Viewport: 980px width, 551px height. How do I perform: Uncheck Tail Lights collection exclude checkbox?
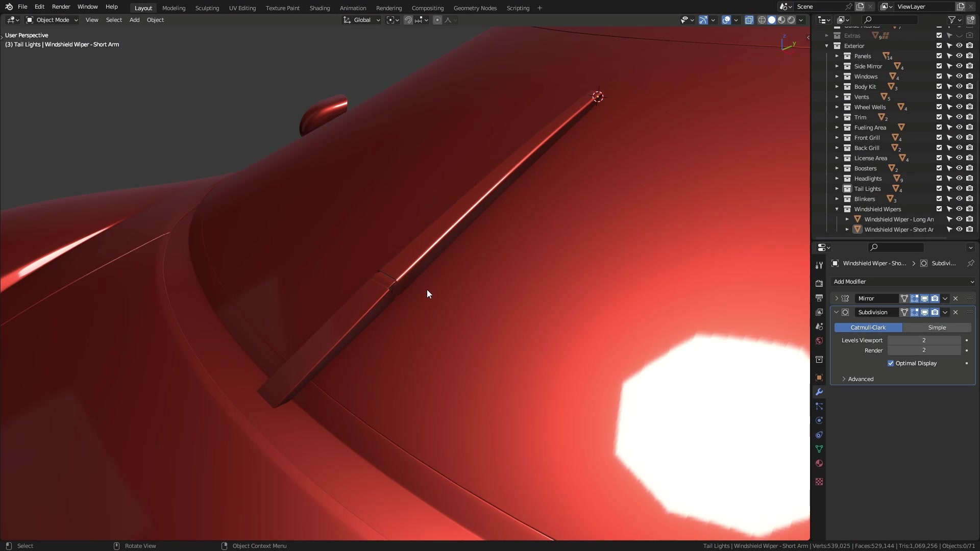coord(939,188)
